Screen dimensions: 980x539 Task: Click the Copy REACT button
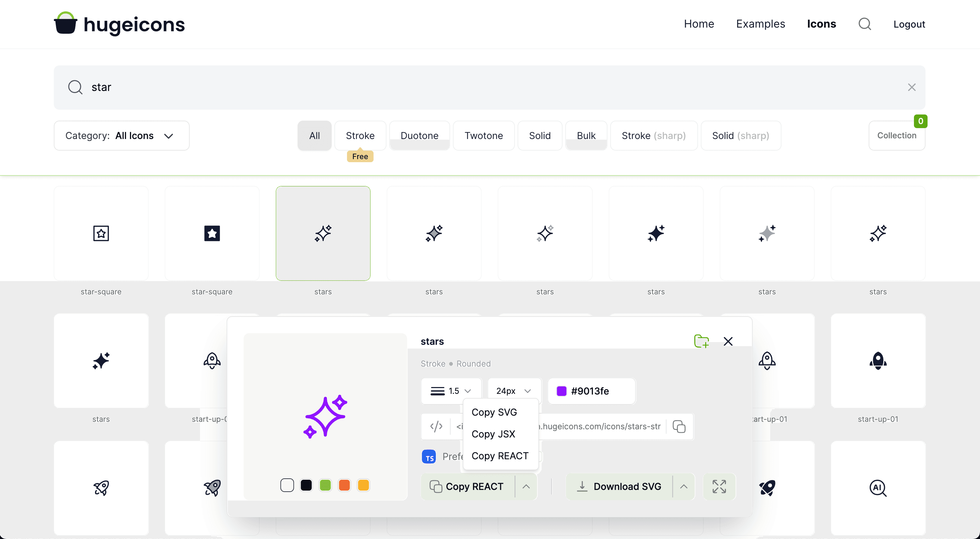click(468, 486)
